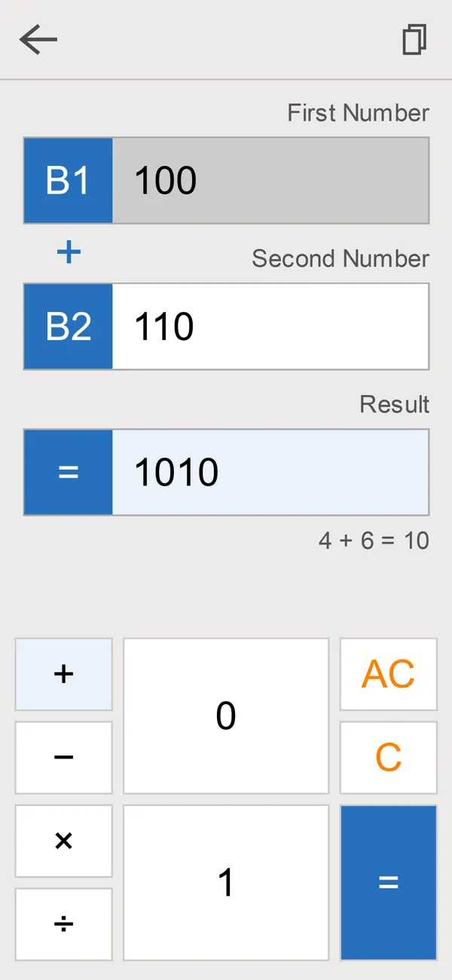Click the plus indicator between B1 and B2
This screenshot has width=452, height=980.
(68, 252)
